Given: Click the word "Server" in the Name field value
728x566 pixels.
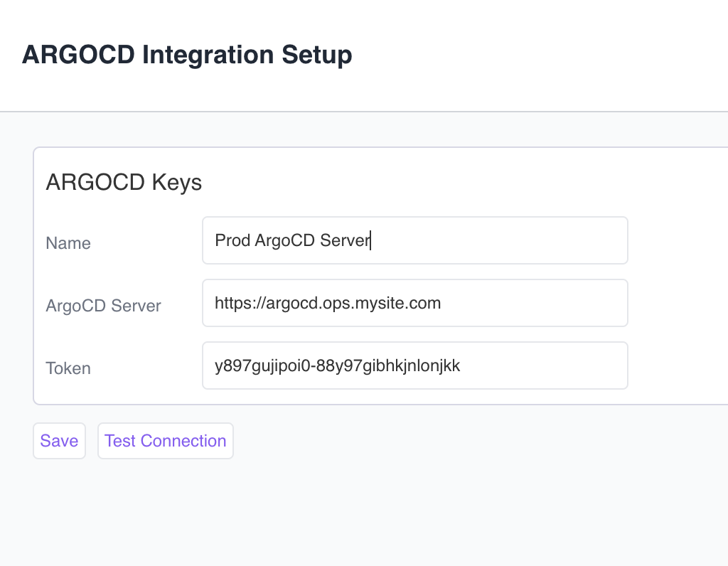Looking at the screenshot, I should click(345, 240).
